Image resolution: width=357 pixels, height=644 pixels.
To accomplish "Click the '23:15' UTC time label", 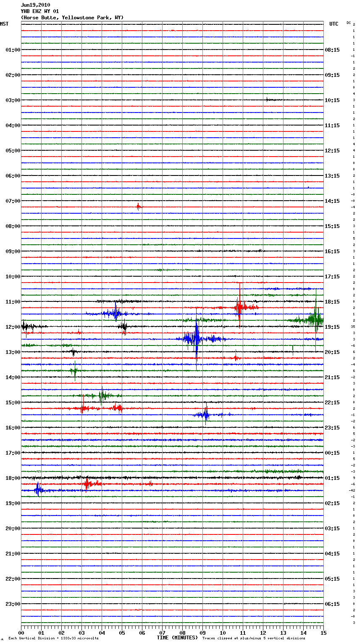I will pos(332,428).
